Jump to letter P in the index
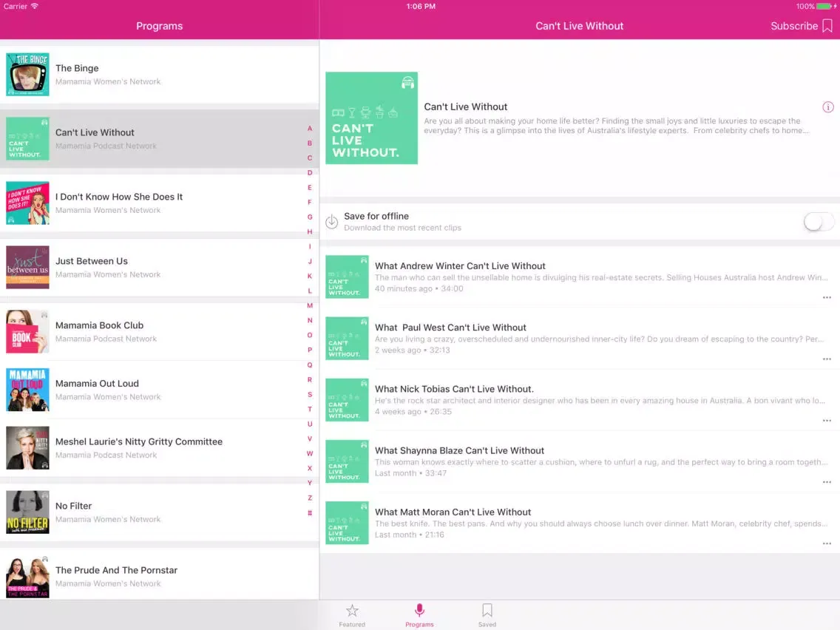840x630 pixels. [310, 350]
